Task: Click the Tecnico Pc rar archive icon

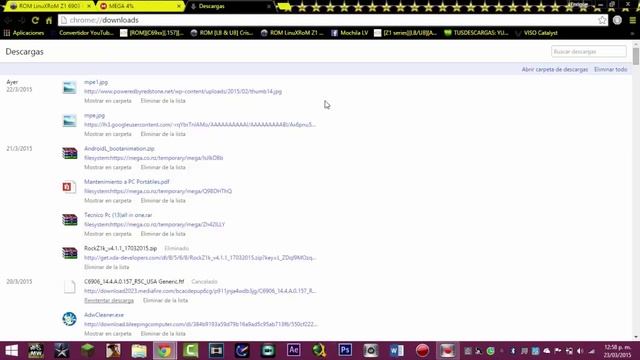Action: [69, 220]
